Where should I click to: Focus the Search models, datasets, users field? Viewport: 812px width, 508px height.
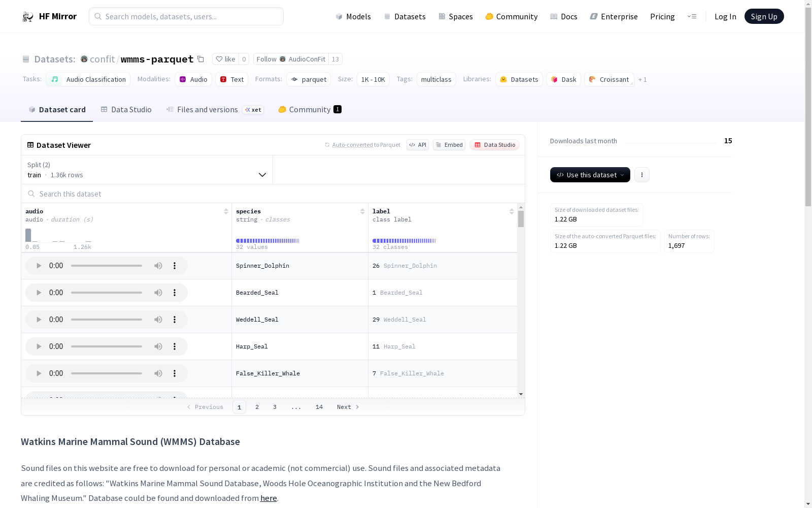pyautogui.click(x=186, y=16)
